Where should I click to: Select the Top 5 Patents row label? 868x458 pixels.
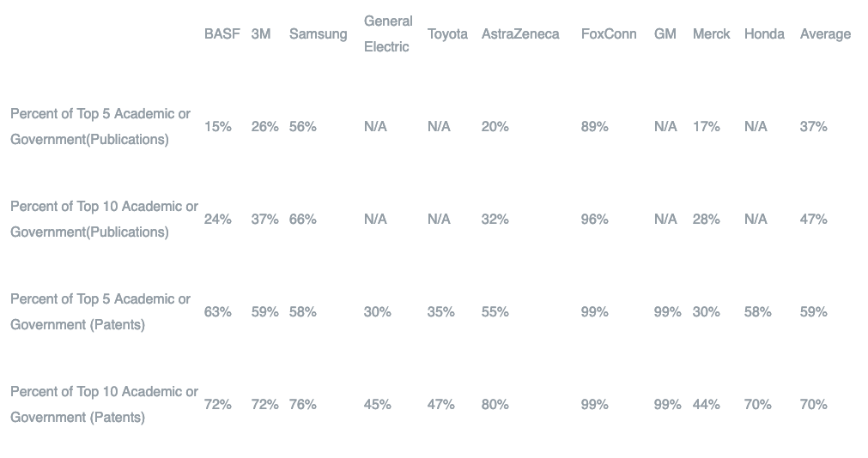100,311
